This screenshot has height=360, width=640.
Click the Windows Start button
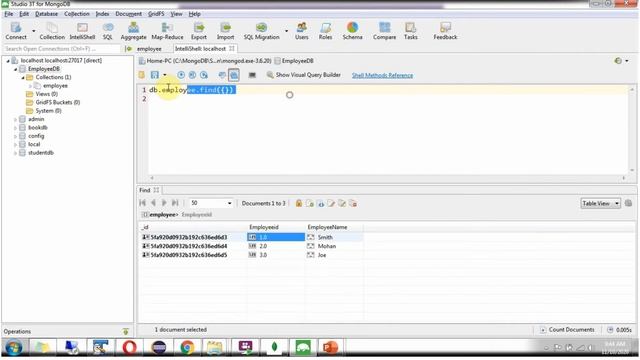click(13, 348)
